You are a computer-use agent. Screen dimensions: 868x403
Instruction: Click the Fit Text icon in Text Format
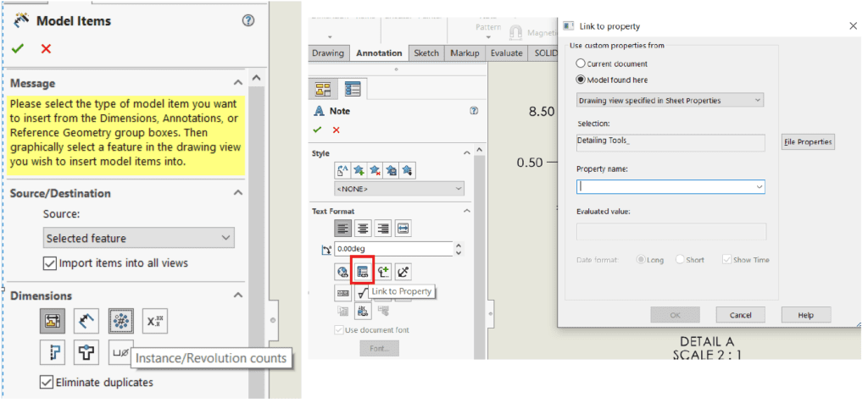click(x=403, y=228)
